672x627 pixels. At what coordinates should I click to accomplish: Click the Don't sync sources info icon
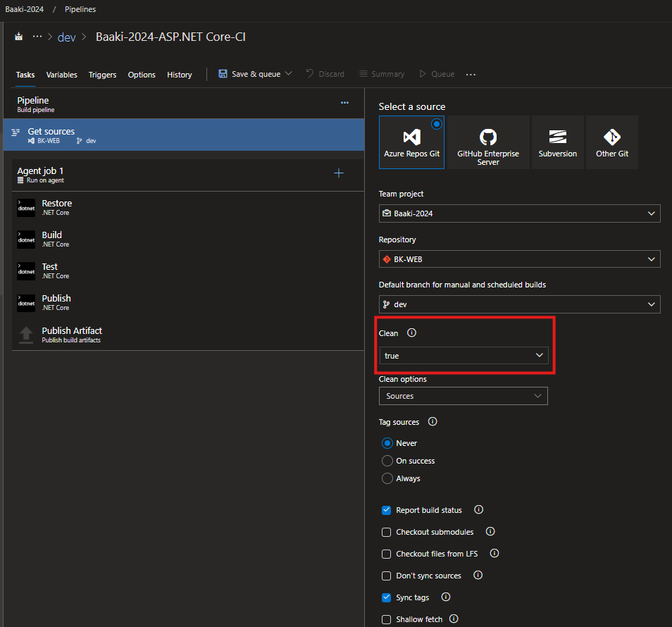[478, 575]
